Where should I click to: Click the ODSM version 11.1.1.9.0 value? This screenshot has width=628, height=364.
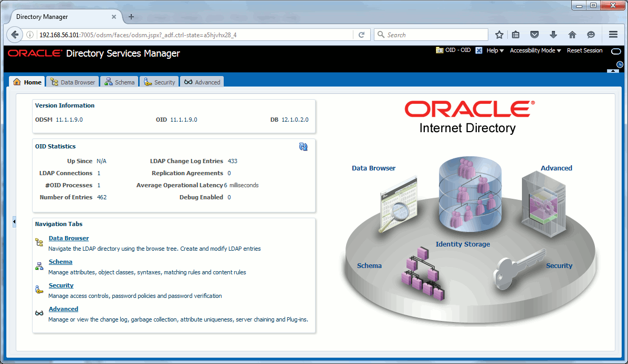[69, 120]
